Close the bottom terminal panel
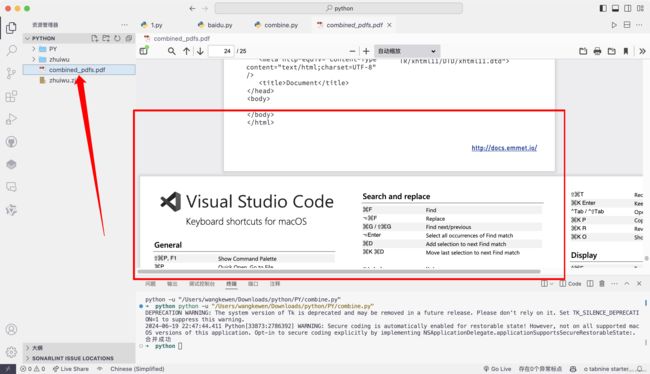 [x=639, y=284]
